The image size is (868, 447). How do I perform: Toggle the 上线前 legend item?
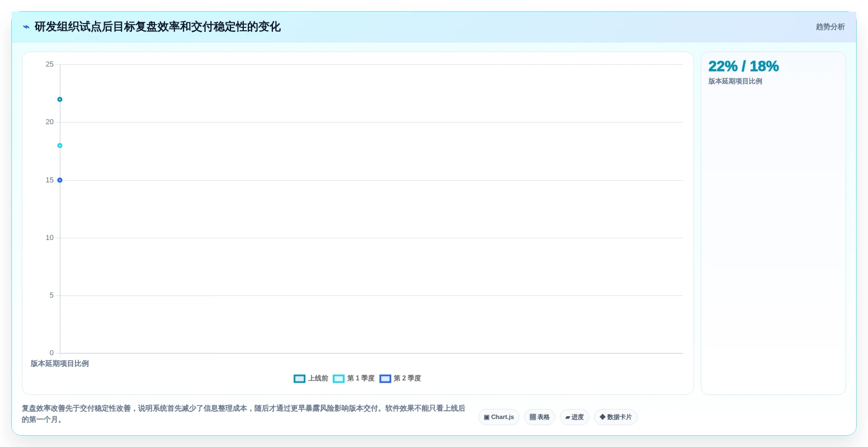(x=311, y=379)
